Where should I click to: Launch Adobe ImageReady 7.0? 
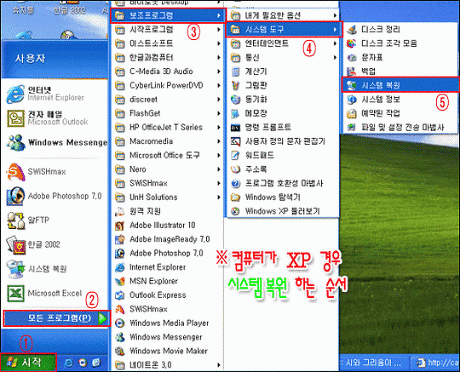tap(168, 239)
